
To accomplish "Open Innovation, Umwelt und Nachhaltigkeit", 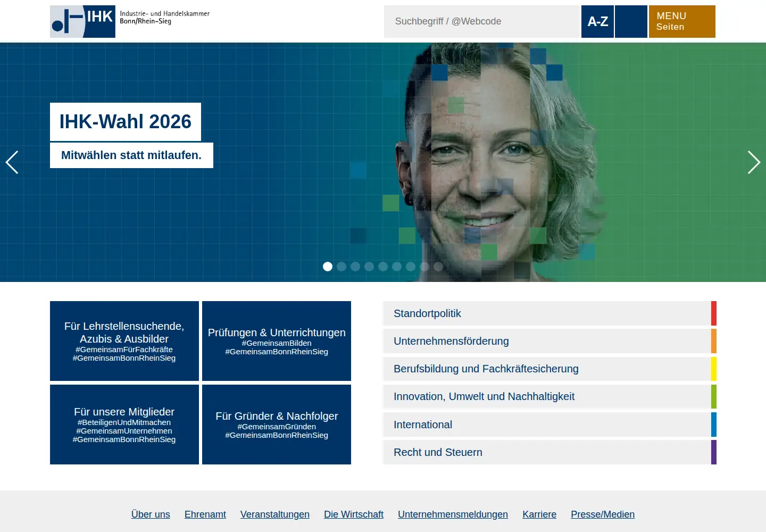I will tap(549, 396).
